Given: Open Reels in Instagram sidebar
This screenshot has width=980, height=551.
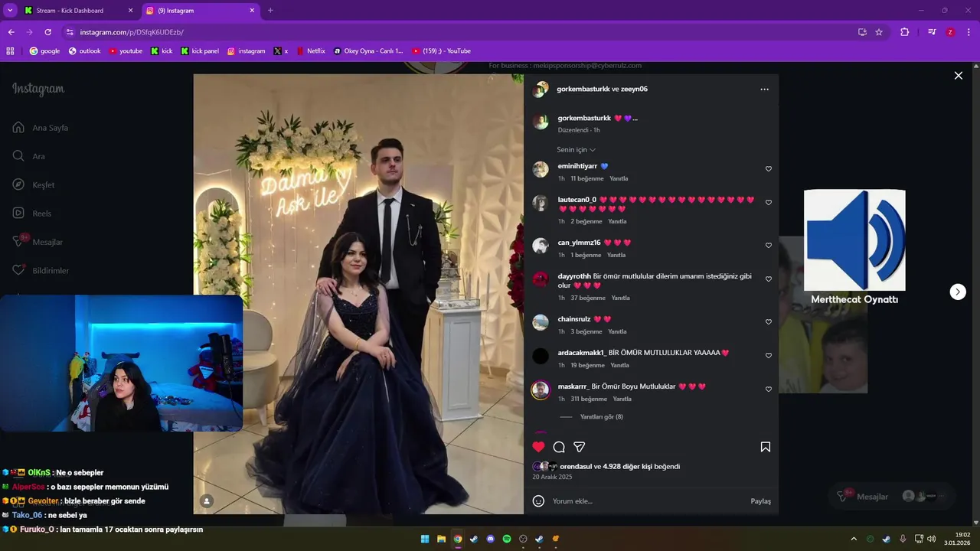Looking at the screenshot, I should tap(32, 214).
